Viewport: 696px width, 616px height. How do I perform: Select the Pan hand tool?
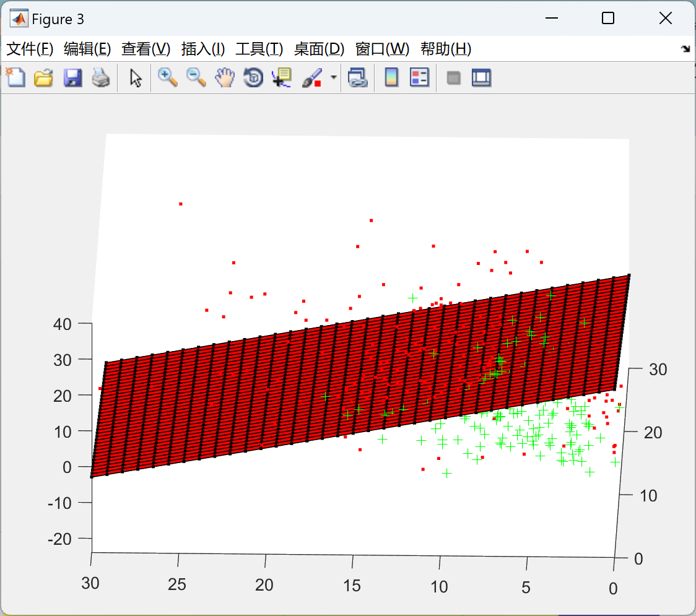[225, 77]
